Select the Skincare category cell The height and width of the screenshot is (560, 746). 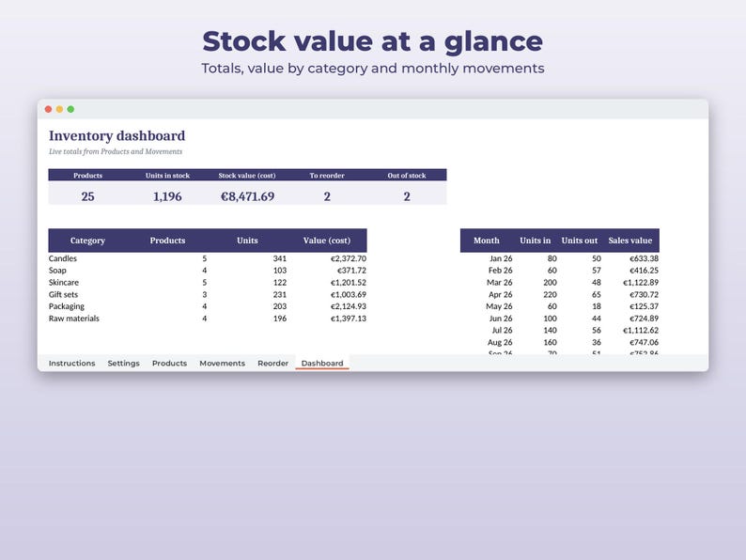click(x=64, y=282)
